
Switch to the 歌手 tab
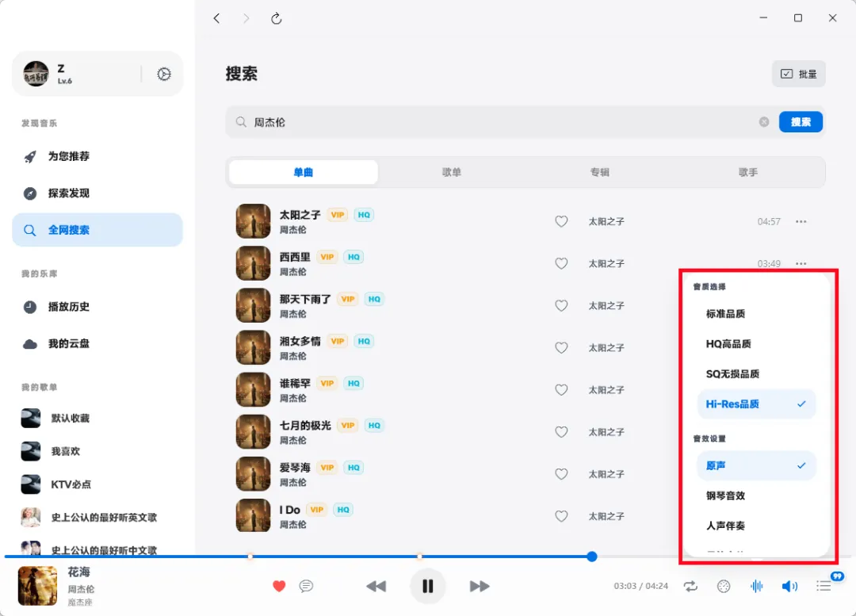[x=748, y=172]
